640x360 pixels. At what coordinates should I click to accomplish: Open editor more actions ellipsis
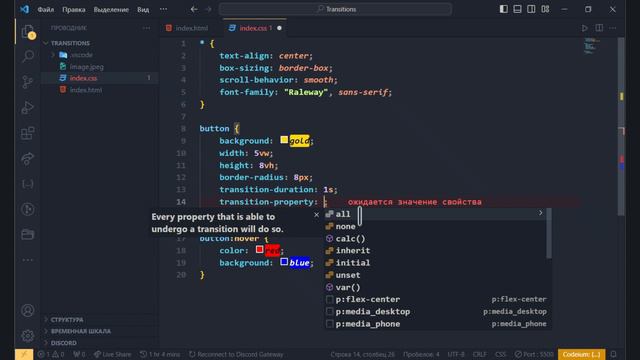pyautogui.click(x=613, y=28)
